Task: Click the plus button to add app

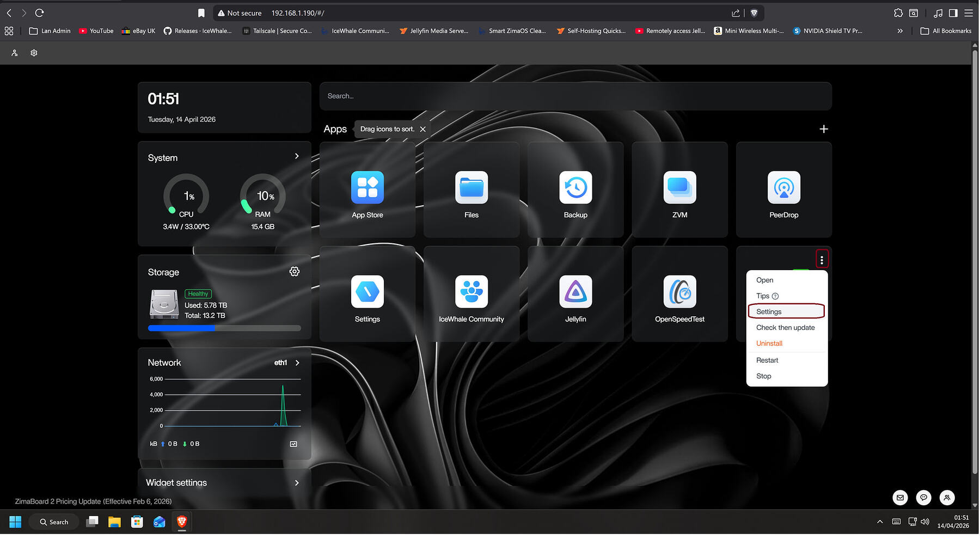Action: 823,129
